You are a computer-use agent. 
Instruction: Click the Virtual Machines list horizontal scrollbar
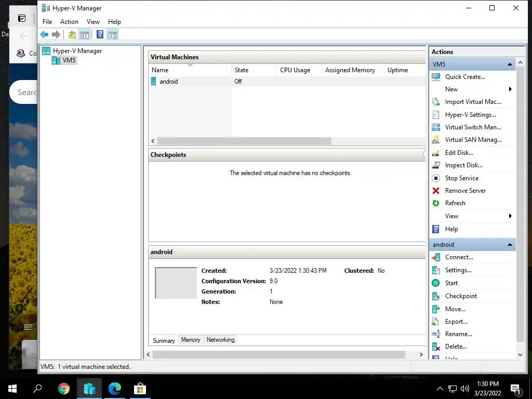[x=244, y=141]
